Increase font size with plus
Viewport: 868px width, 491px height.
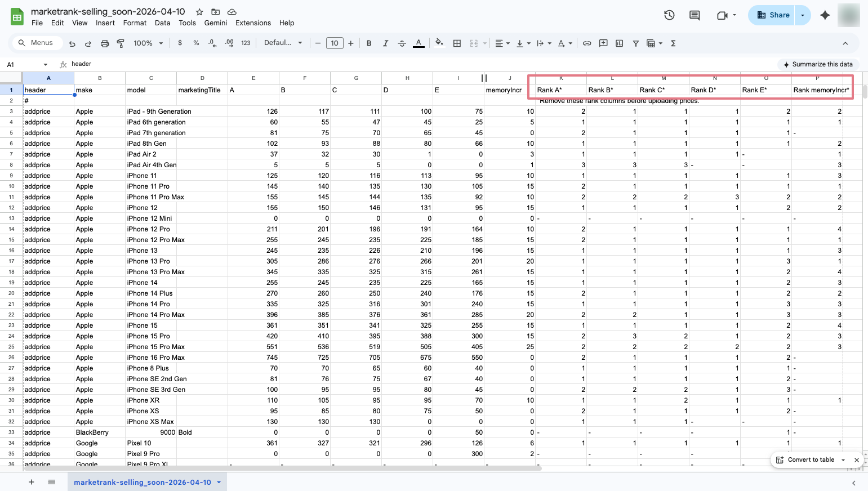(x=351, y=43)
